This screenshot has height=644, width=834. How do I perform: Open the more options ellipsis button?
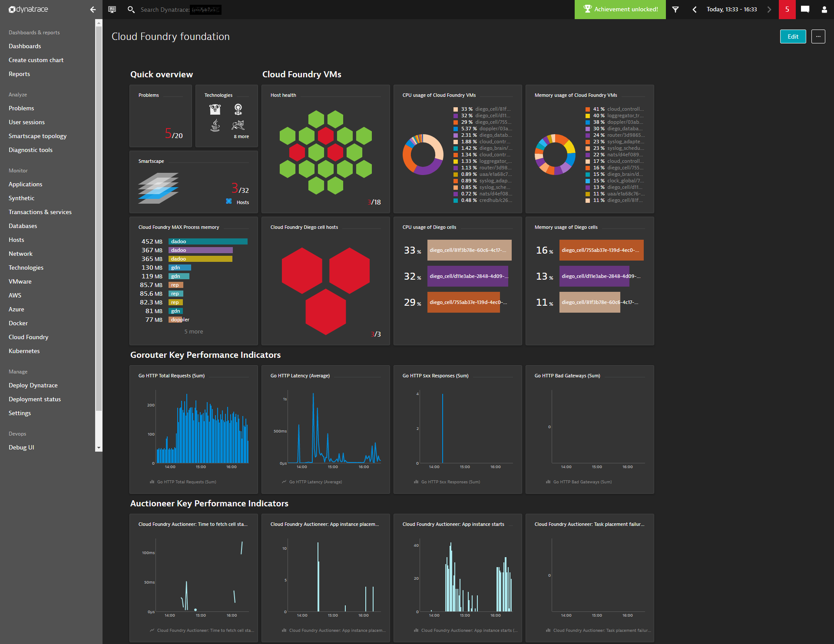[818, 36]
